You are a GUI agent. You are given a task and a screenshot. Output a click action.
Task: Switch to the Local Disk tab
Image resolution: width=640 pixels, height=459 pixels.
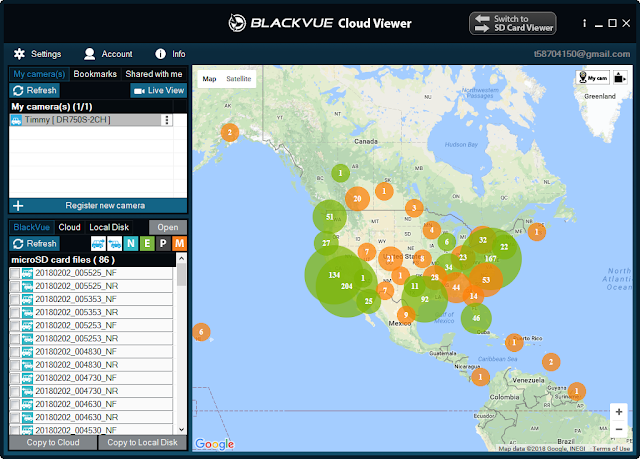(109, 227)
